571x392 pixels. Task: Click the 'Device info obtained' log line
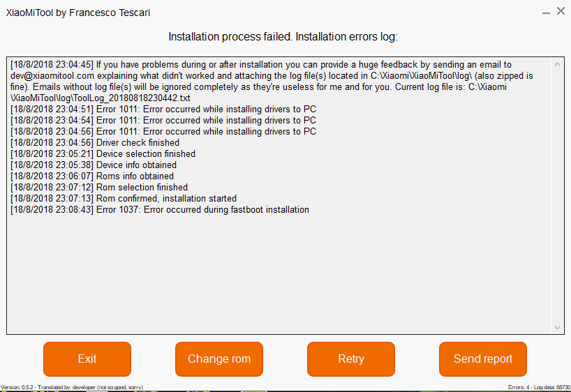click(x=94, y=165)
